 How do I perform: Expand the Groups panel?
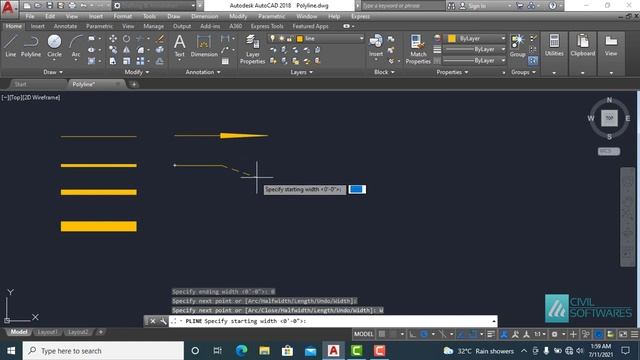[523, 72]
